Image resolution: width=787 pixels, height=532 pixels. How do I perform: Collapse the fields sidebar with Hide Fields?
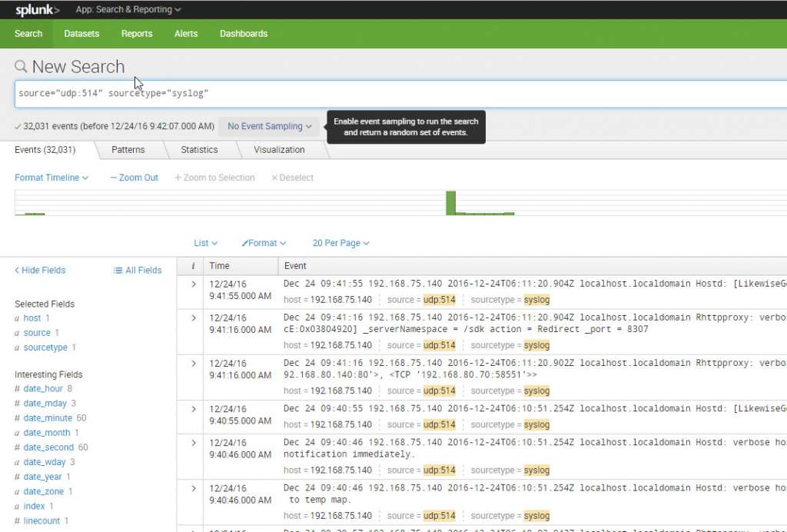pyautogui.click(x=39, y=270)
